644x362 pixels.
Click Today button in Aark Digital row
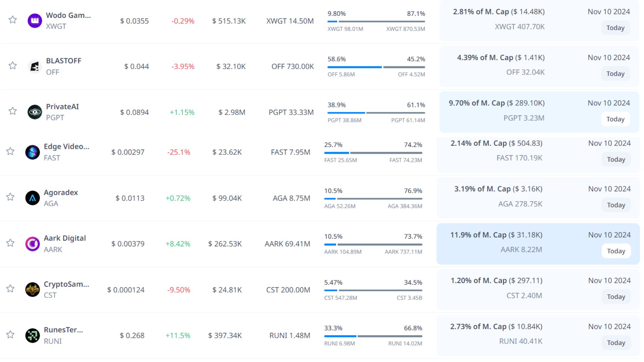pyautogui.click(x=616, y=251)
